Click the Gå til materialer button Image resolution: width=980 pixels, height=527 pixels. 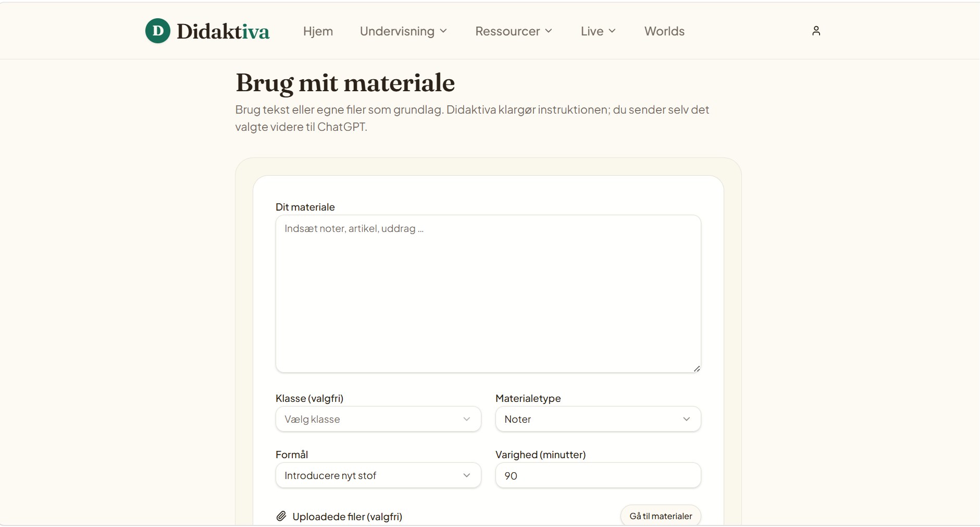point(661,516)
